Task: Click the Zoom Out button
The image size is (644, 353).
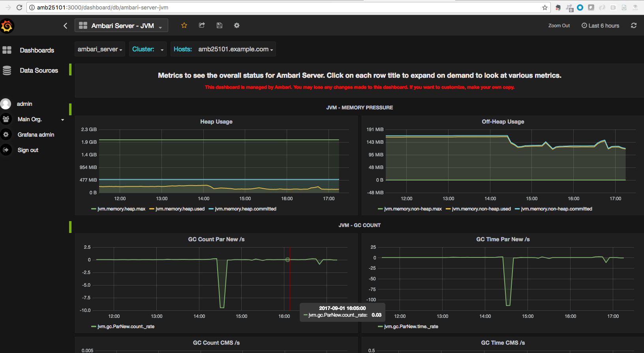Action: [559, 26]
